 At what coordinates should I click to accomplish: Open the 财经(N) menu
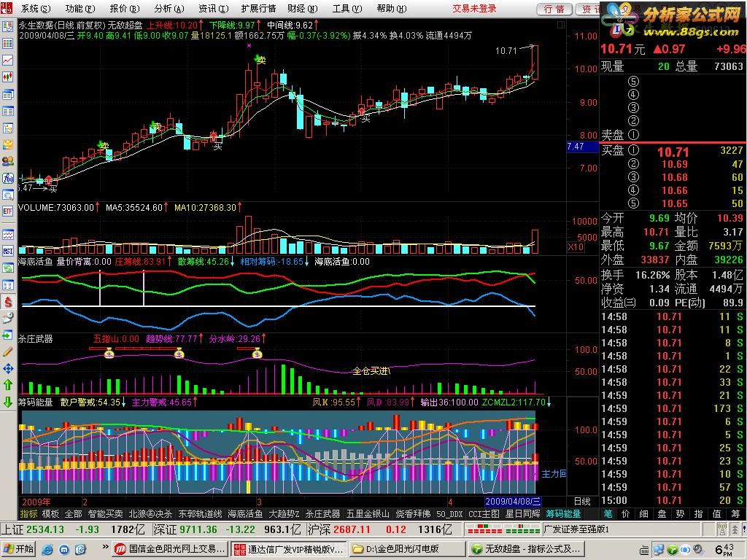pyautogui.click(x=302, y=9)
